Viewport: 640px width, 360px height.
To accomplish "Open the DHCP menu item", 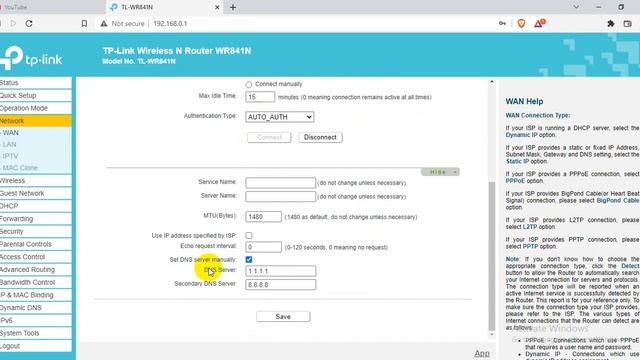I will coord(36,206).
